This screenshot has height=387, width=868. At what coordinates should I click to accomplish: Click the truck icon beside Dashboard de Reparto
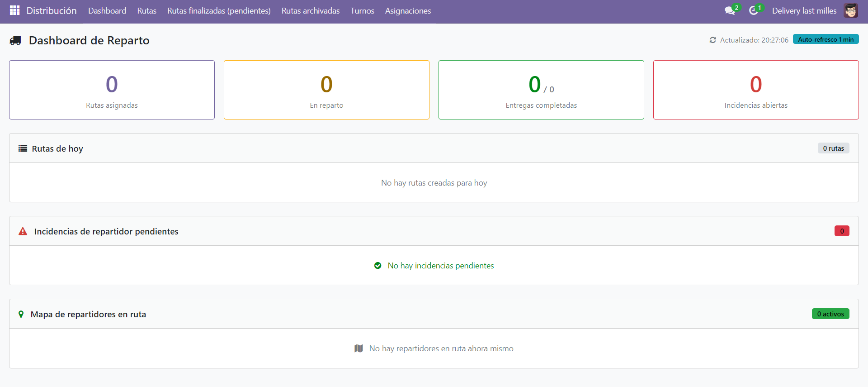(x=15, y=41)
